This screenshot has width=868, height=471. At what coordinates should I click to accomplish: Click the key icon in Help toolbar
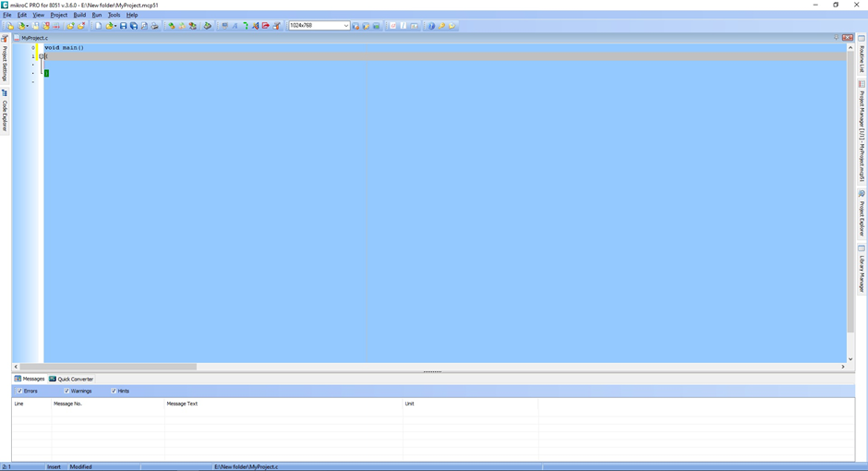pyautogui.click(x=441, y=26)
